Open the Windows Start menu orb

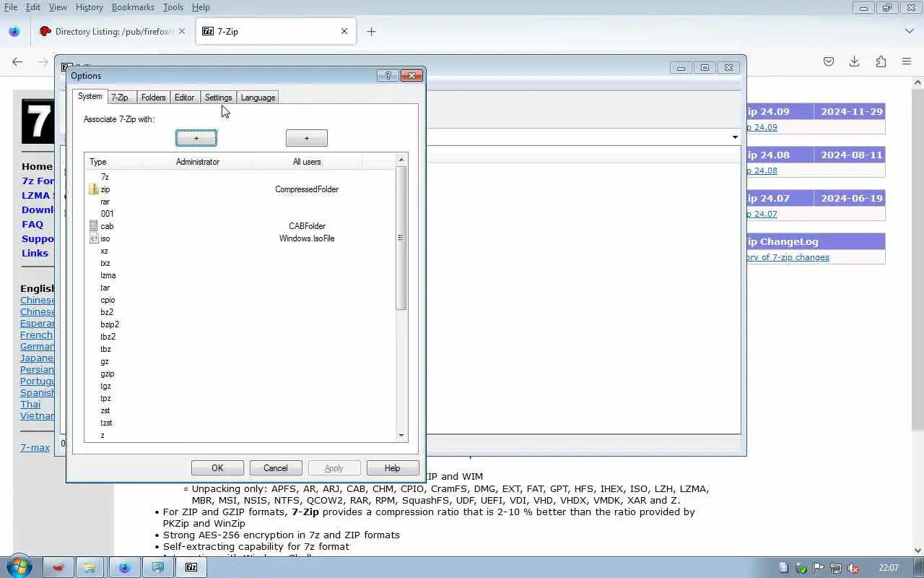(18, 567)
